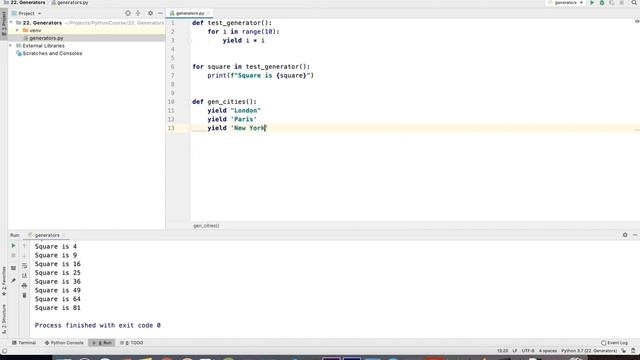This screenshot has width=640, height=360.
Task: Toggle the Favorites side tab
Action: pyautogui.click(x=4, y=281)
